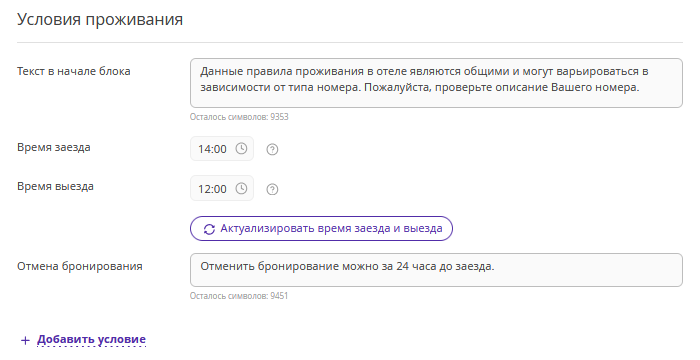
Task: Select the 14:00 check-in time value
Action: [x=212, y=149]
